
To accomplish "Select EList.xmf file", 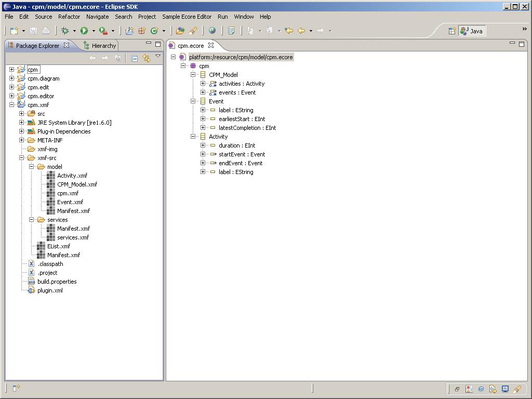I will 59,246.
